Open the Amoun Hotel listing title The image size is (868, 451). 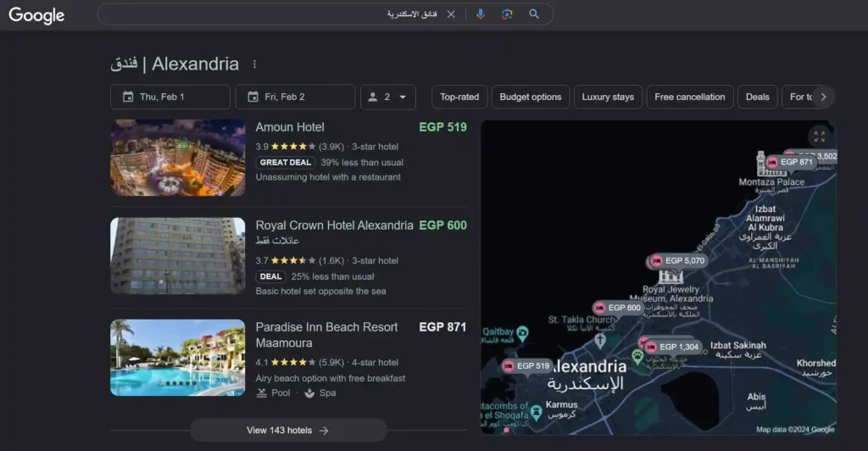click(290, 127)
